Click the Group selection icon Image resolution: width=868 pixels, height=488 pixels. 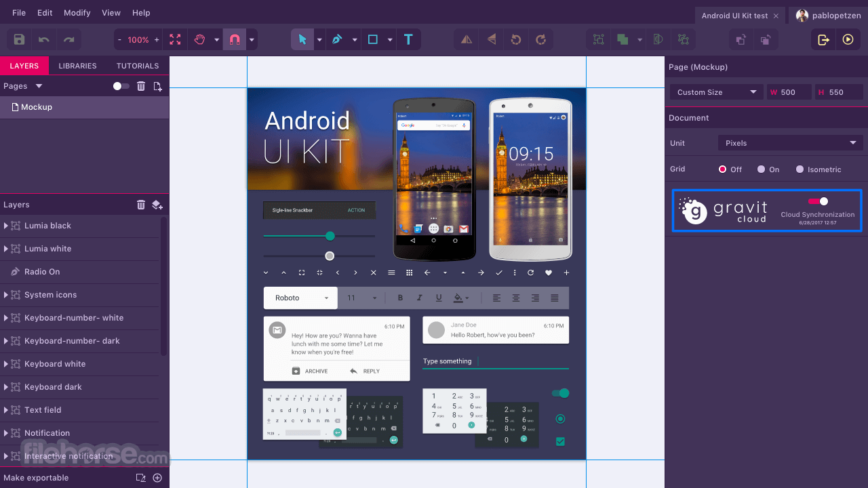coord(599,40)
